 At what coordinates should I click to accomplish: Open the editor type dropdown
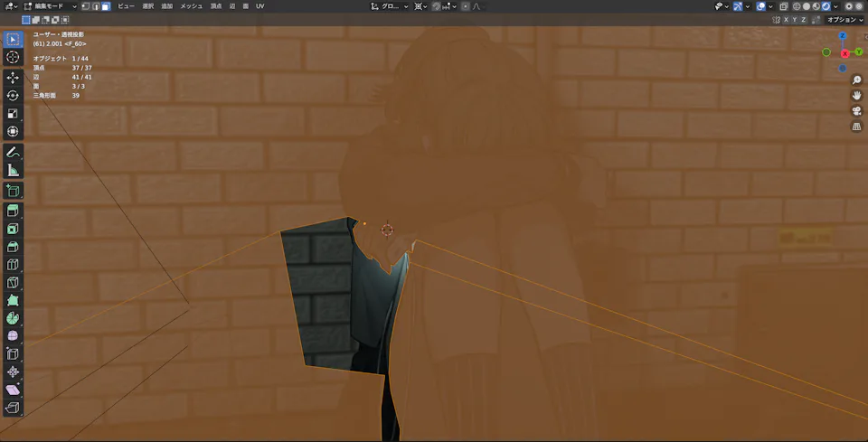tap(11, 6)
